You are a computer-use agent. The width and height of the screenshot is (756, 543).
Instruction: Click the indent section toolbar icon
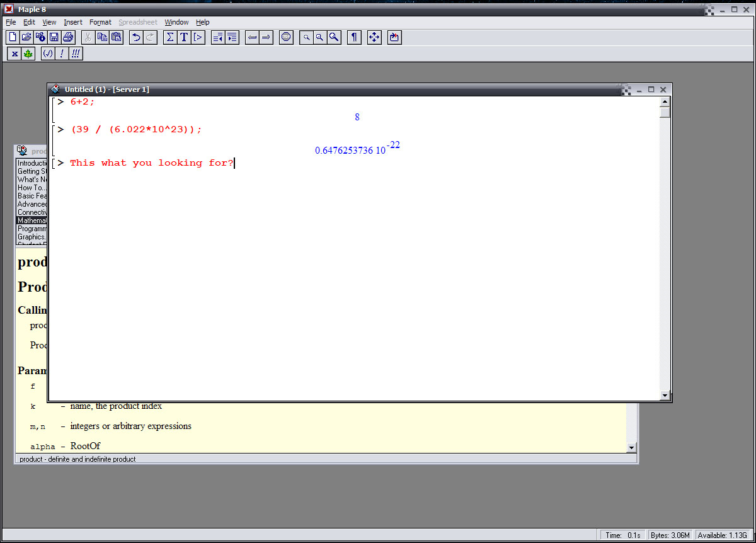[x=232, y=37]
